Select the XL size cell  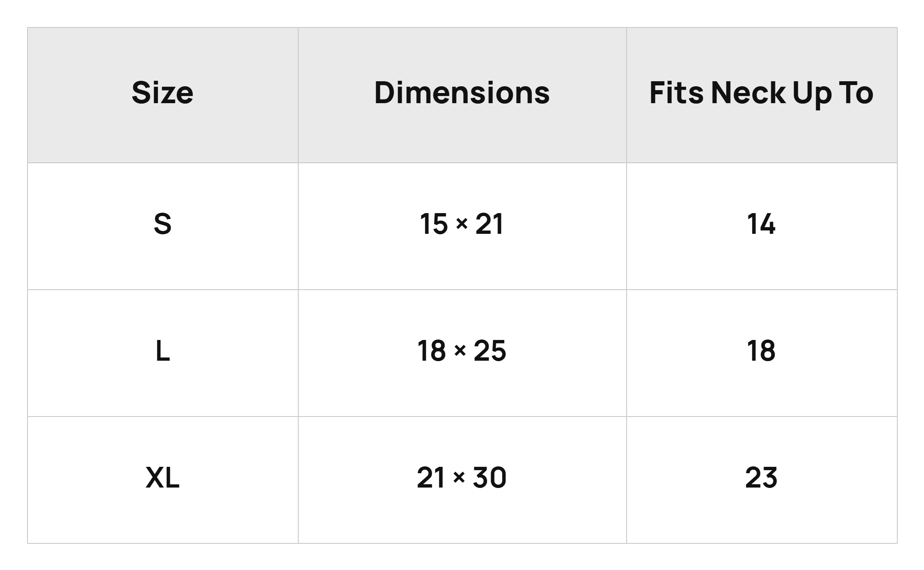[x=163, y=480]
